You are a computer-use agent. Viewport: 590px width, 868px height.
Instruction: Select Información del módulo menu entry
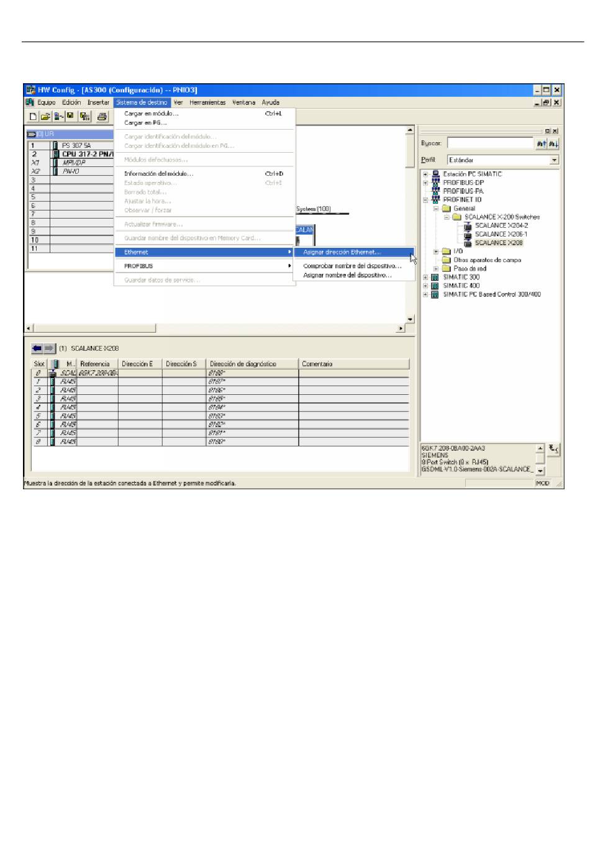point(204,174)
